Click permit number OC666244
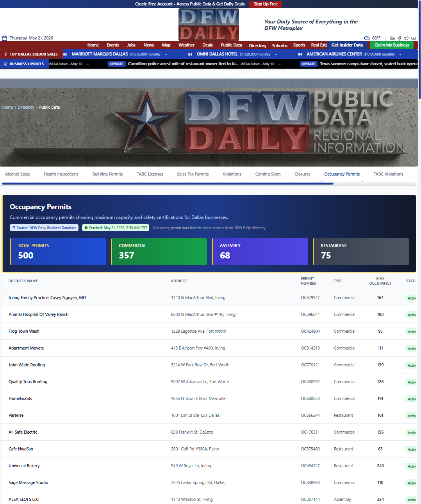This screenshot has width=421, height=504. click(310, 415)
